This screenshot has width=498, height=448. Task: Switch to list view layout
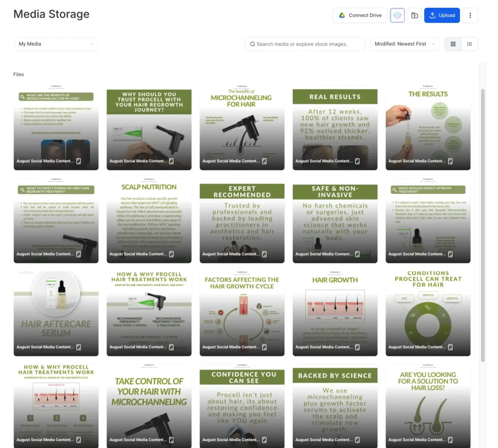tap(469, 44)
